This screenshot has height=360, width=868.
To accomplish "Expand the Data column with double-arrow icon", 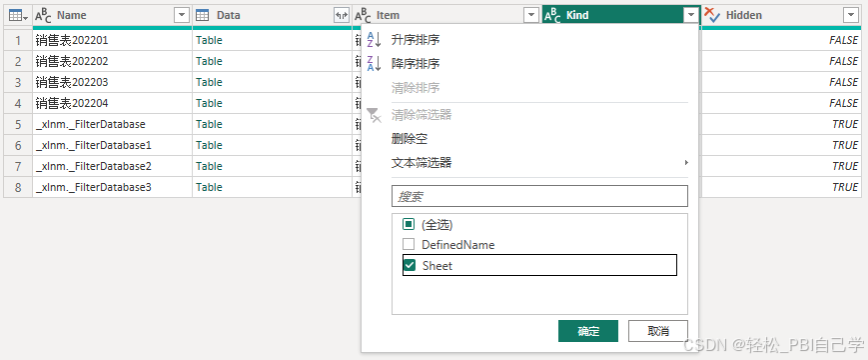I will click(342, 16).
